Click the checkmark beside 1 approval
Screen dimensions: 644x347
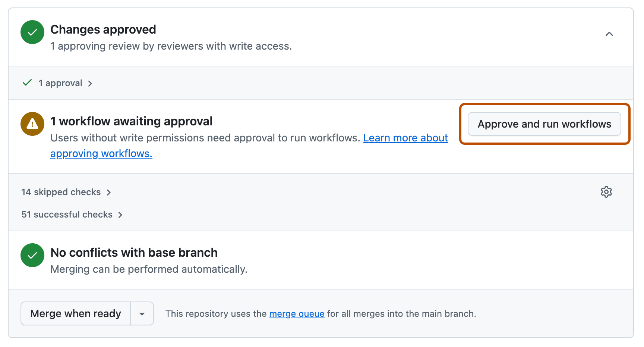point(26,82)
